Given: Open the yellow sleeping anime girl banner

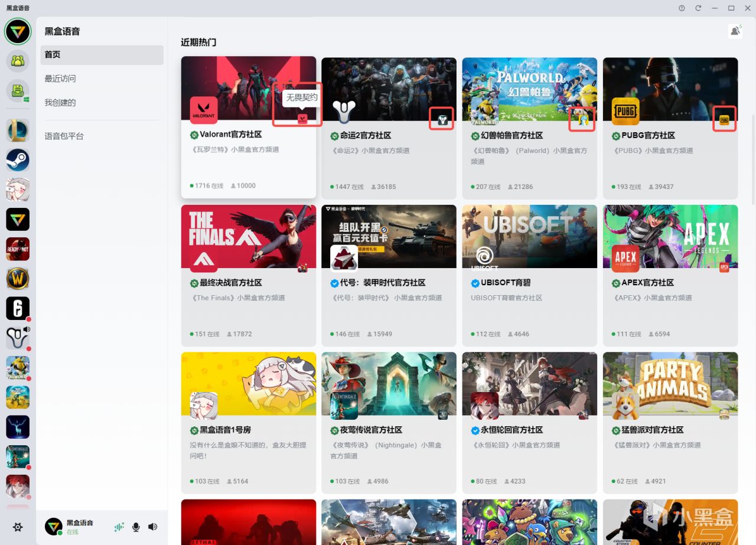Looking at the screenshot, I should click(249, 384).
